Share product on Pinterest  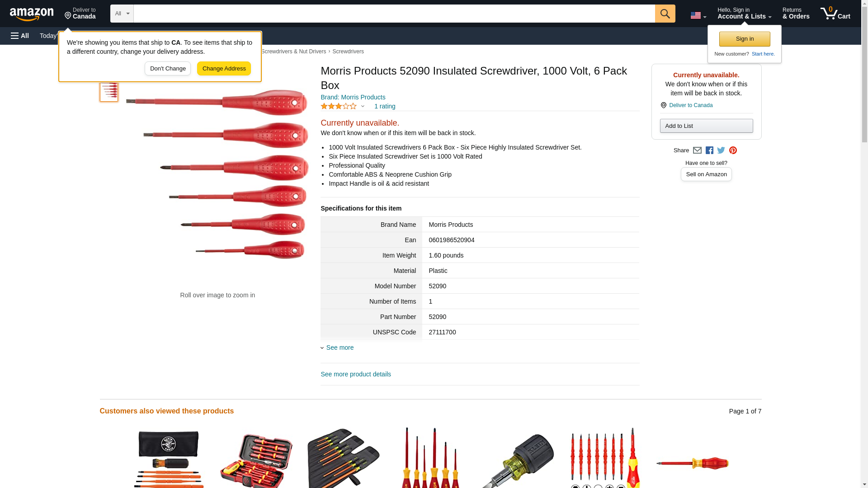click(733, 150)
